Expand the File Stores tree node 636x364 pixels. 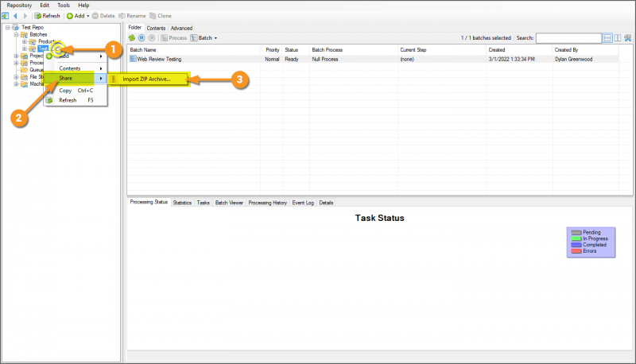16,77
